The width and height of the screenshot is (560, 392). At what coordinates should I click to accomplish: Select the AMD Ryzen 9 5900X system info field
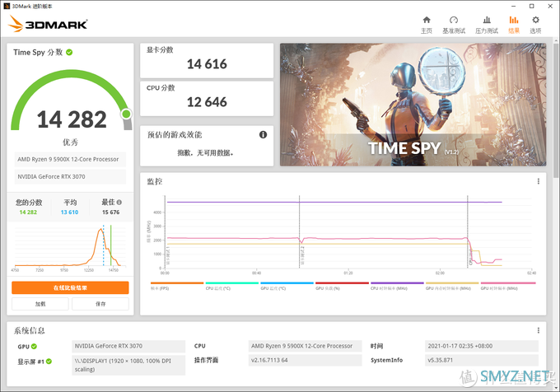pyautogui.click(x=305, y=346)
